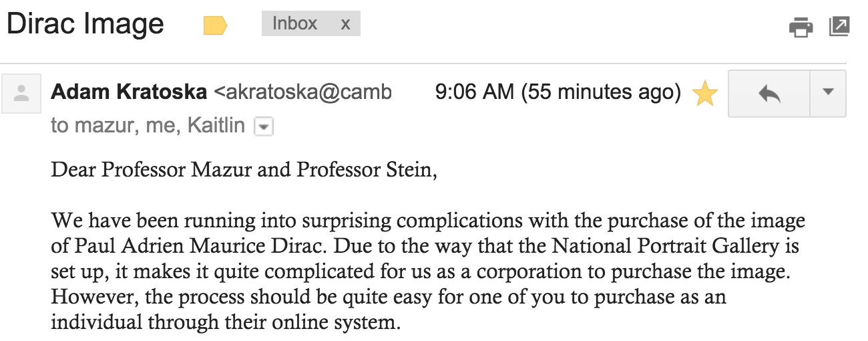Click the recipient line 'to mazur, me, Kaitlin'
Image resolution: width=868 pixels, height=341 pixels.
click(x=148, y=126)
